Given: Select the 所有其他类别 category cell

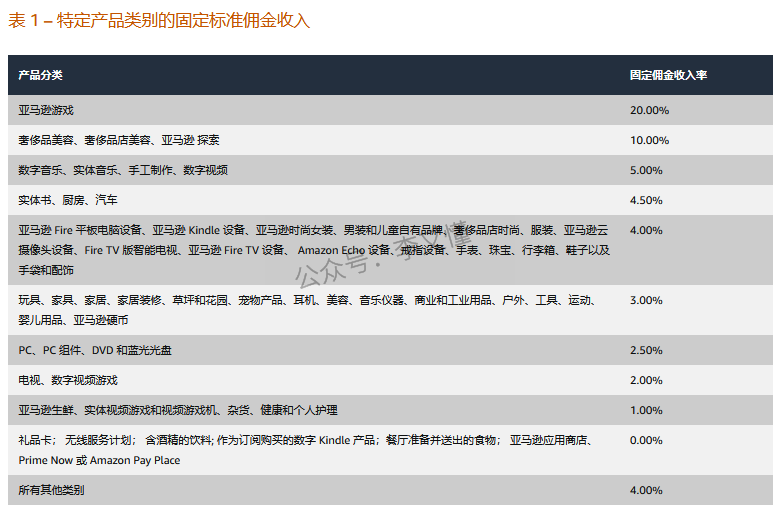Looking at the screenshot, I should (x=52, y=490).
